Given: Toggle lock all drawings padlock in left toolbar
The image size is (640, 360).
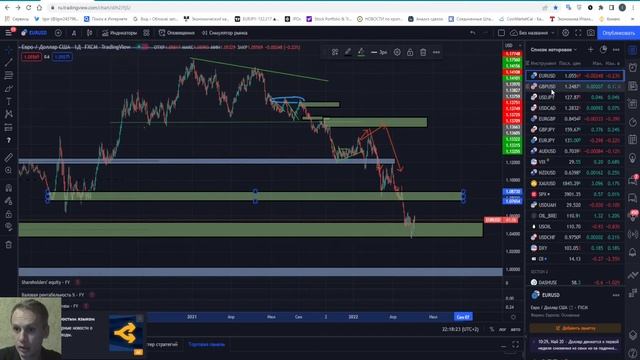Looking at the screenshot, I should (x=9, y=214).
